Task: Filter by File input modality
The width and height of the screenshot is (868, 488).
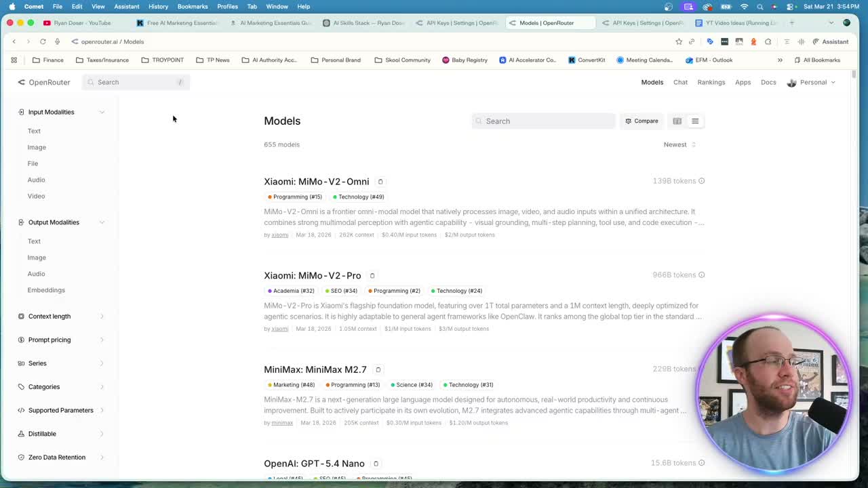Action: [x=33, y=163]
